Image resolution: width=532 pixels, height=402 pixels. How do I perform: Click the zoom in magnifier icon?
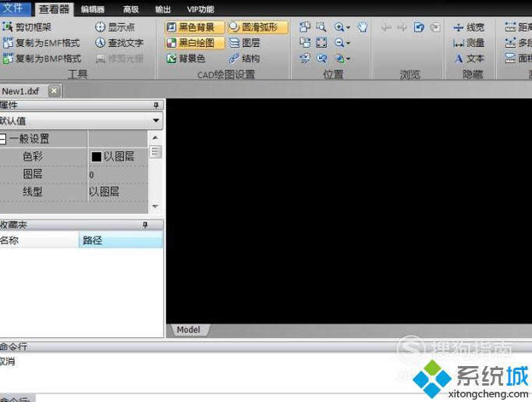(339, 27)
